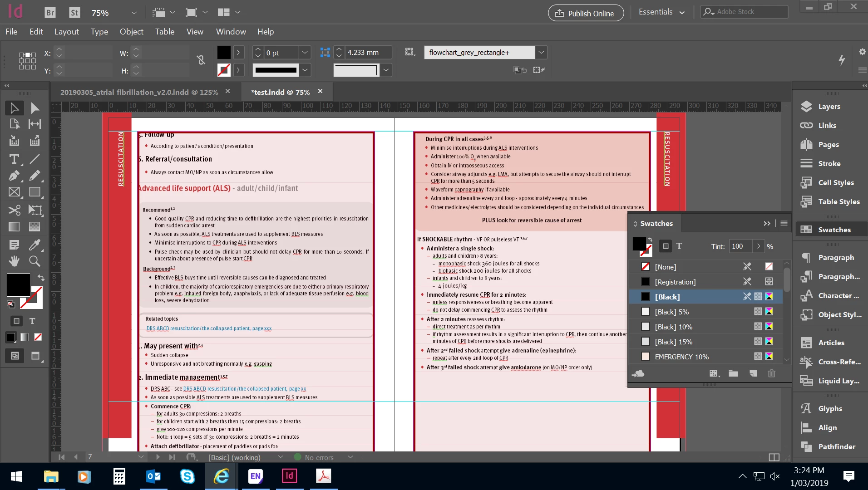Click the Note tool
This screenshot has height=490, width=868.
click(x=15, y=245)
